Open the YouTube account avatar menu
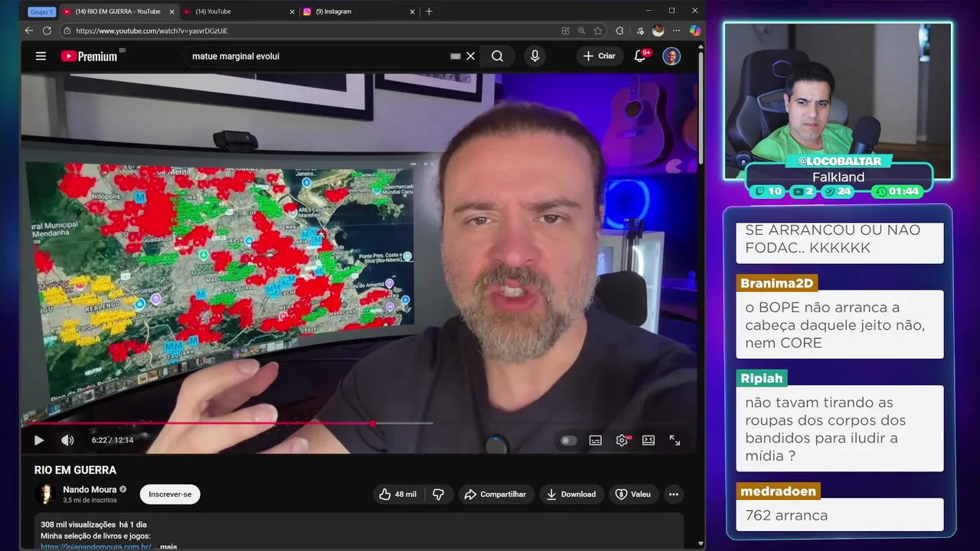 tap(671, 56)
